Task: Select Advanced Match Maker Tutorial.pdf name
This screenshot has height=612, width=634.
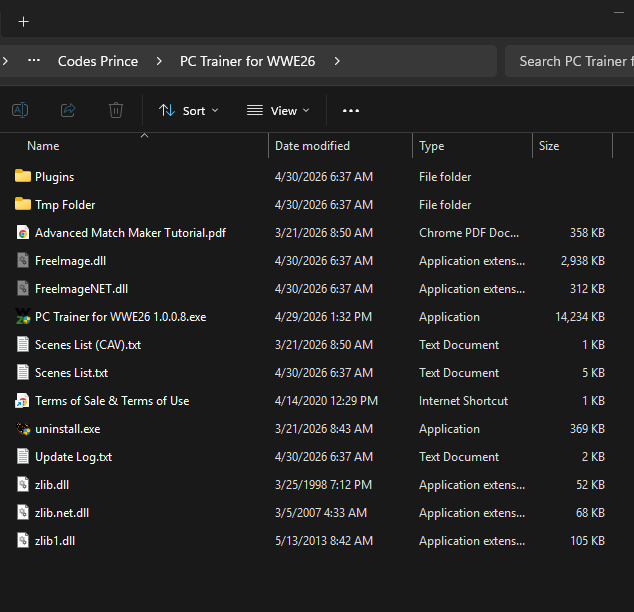Action: pyautogui.click(x=130, y=233)
